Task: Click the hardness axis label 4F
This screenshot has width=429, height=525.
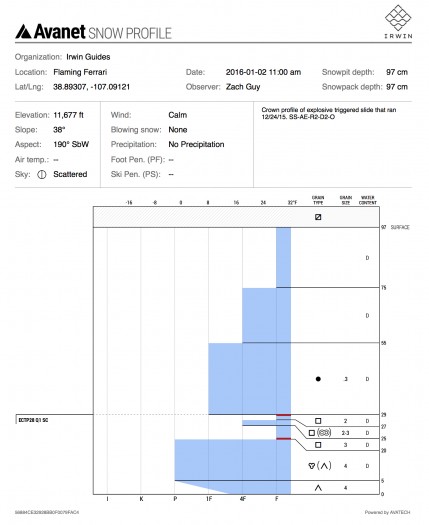Action: tap(243, 499)
